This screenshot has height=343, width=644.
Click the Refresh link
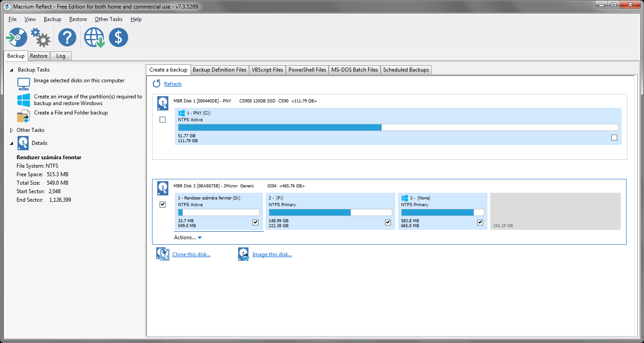pyautogui.click(x=173, y=84)
